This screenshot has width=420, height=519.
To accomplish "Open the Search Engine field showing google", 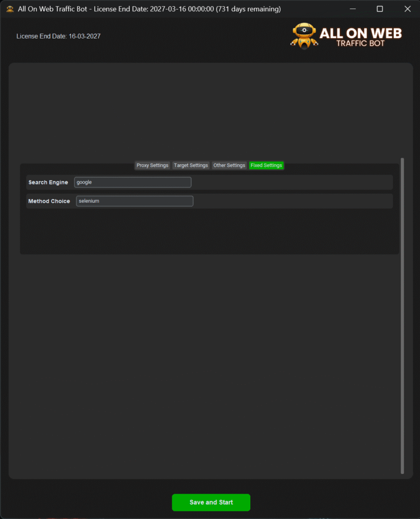I will click(133, 182).
